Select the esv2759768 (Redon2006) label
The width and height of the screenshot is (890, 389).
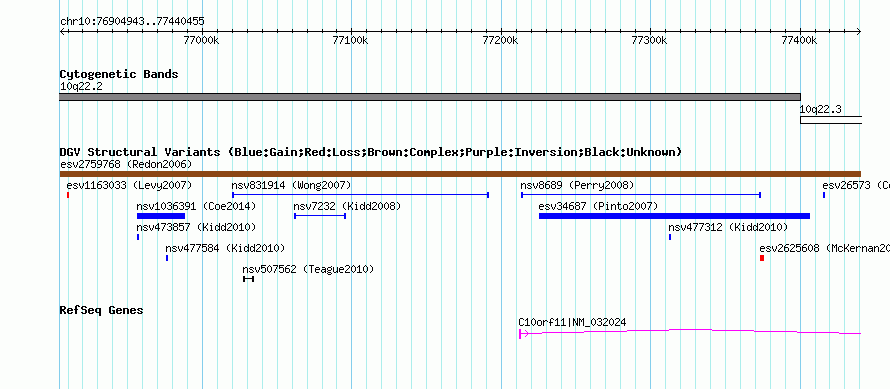[x=126, y=165]
